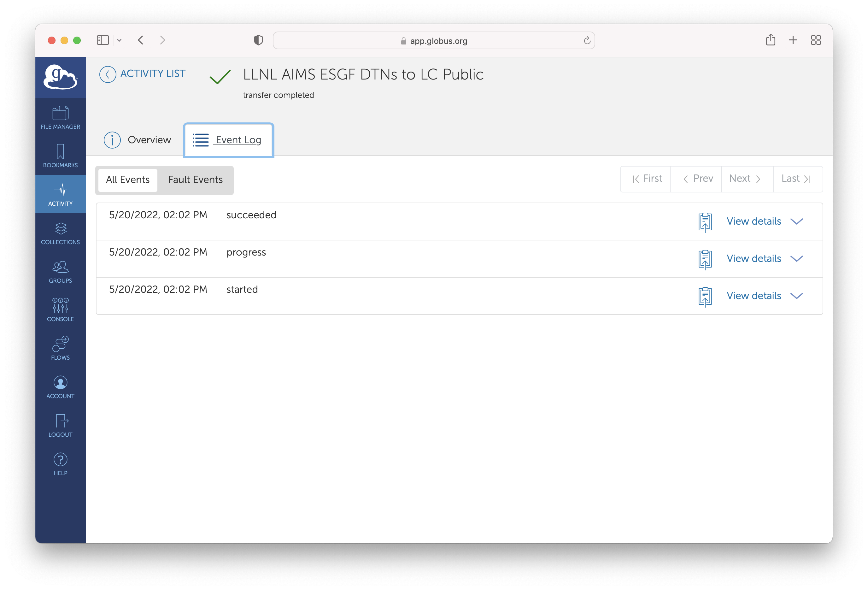View details of started event
The image size is (868, 590).
(x=754, y=296)
